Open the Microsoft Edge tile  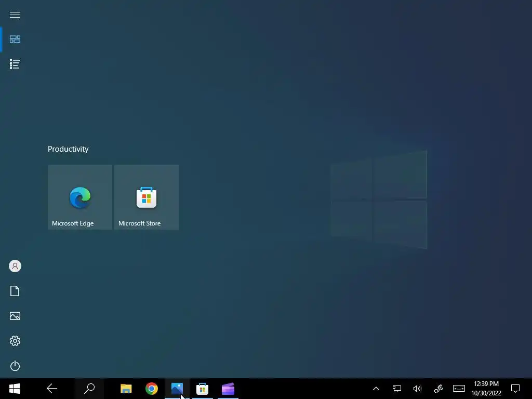tap(80, 197)
